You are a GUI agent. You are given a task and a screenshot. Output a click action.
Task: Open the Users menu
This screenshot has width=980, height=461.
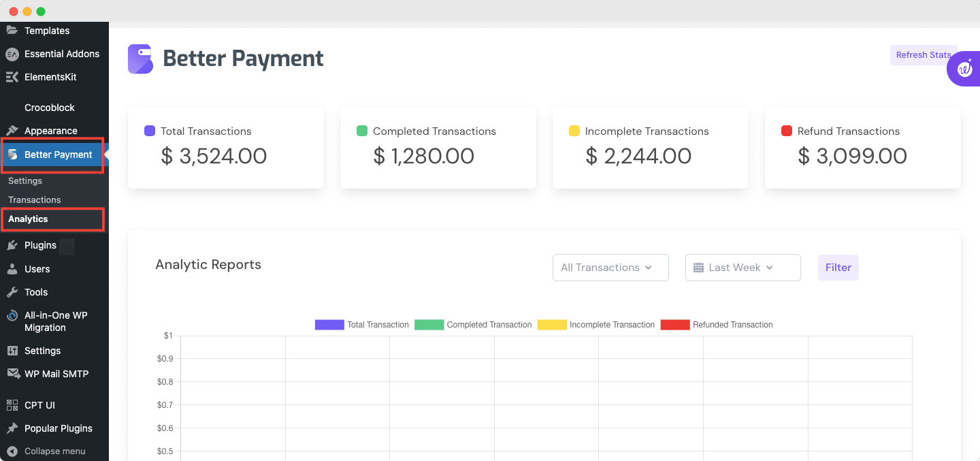[x=37, y=269]
